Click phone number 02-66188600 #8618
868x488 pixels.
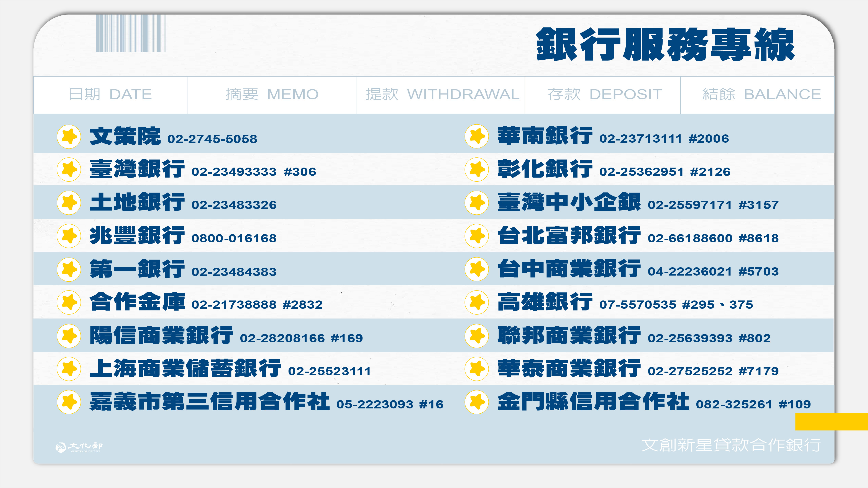[x=713, y=238]
